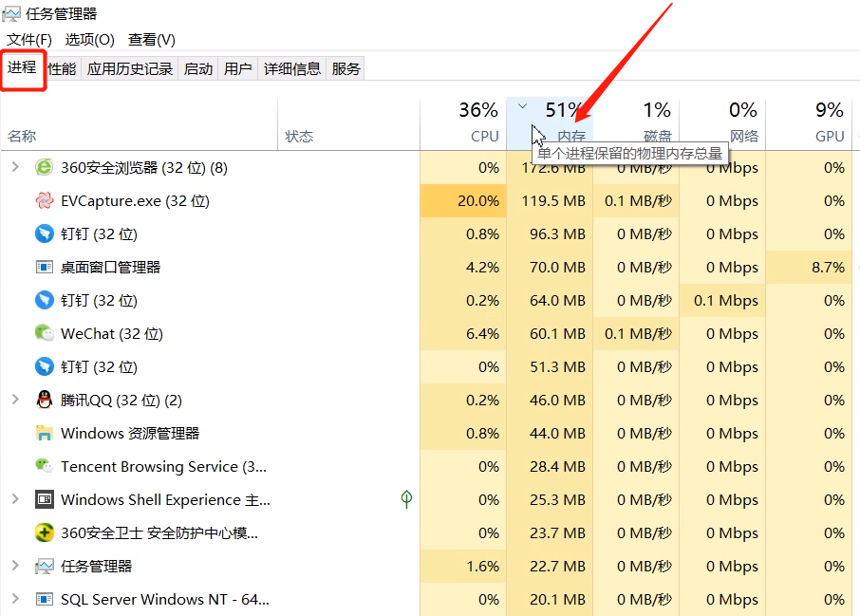Switch to the 性能 tab
This screenshot has width=860, height=616.
(60, 67)
